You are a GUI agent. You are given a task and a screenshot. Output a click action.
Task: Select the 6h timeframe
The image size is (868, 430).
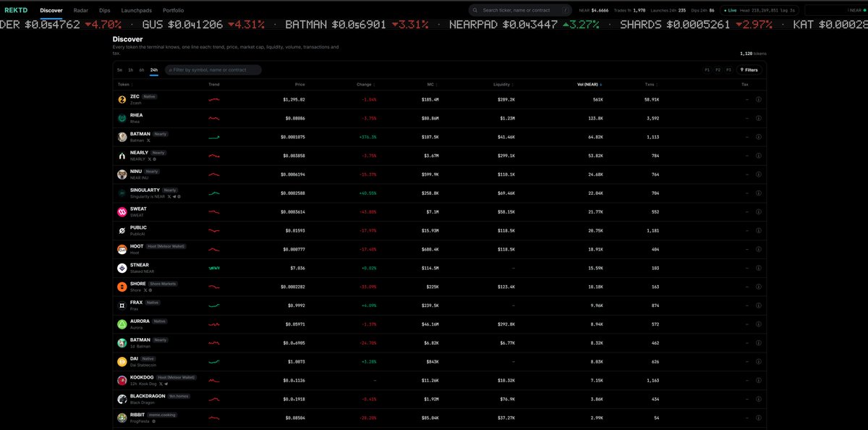pyautogui.click(x=142, y=70)
